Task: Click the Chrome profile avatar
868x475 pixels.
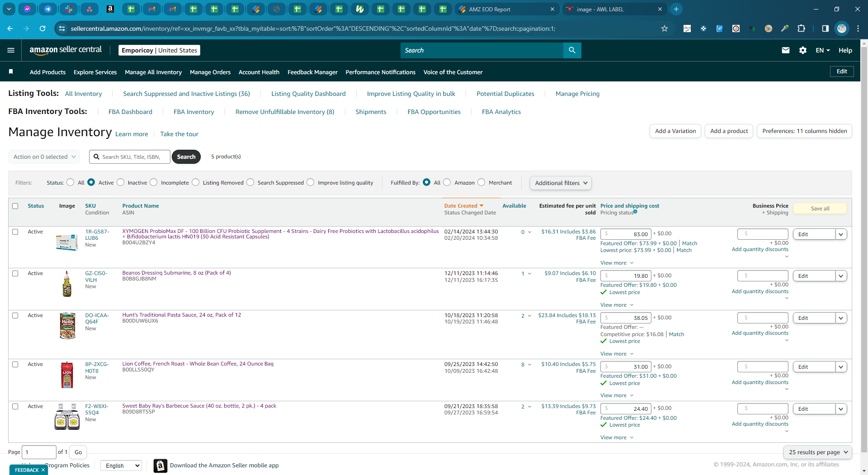Action: pyautogui.click(x=842, y=28)
